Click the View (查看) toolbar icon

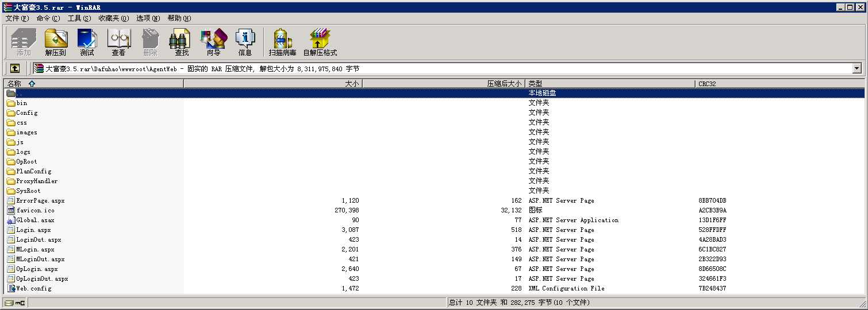tap(118, 42)
